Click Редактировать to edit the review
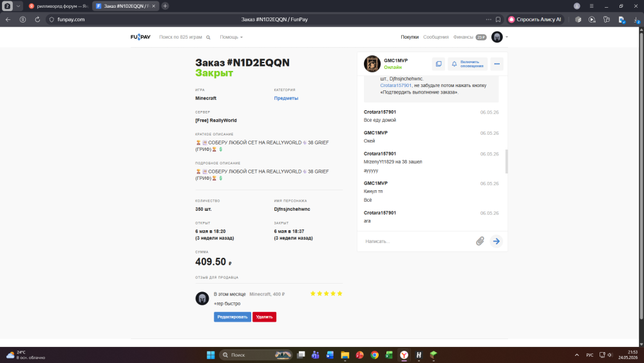 232,317
